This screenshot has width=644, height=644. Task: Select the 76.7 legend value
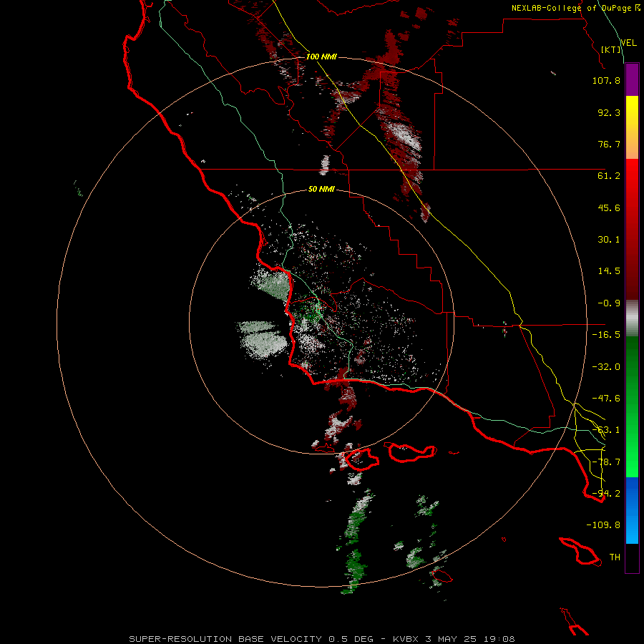coord(609,144)
